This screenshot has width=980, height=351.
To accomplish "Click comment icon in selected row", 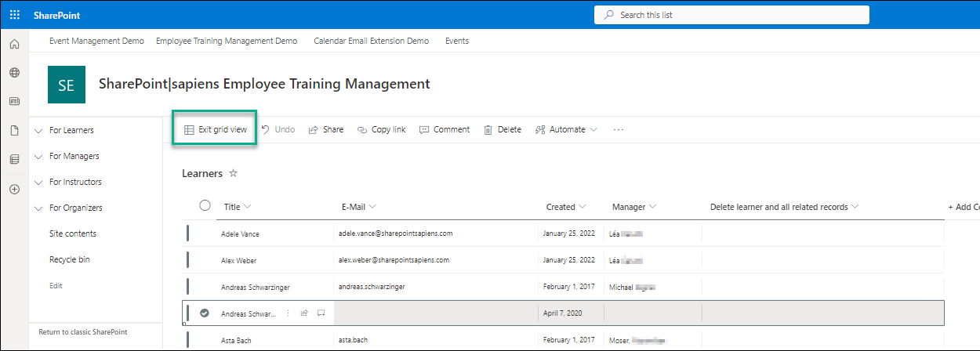I will [321, 313].
